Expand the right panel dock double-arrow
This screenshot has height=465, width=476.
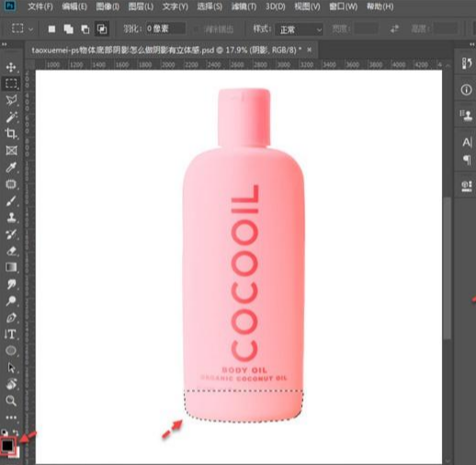coord(472,44)
